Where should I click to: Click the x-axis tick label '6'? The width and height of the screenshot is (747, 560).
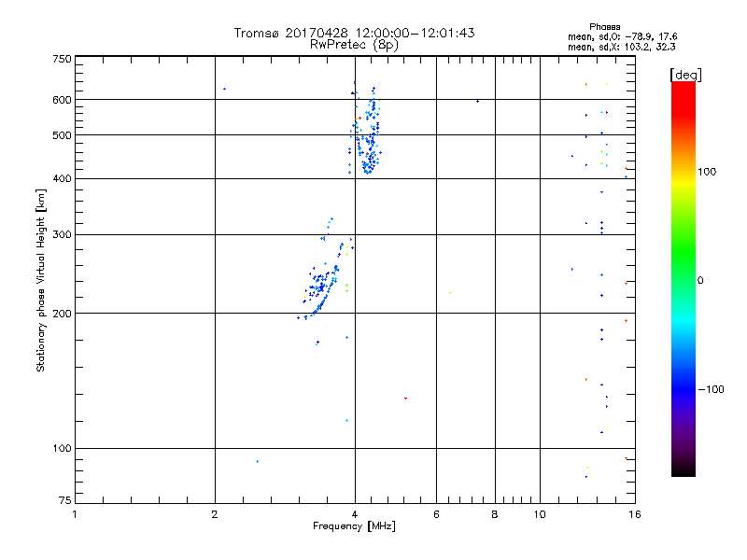pos(436,514)
